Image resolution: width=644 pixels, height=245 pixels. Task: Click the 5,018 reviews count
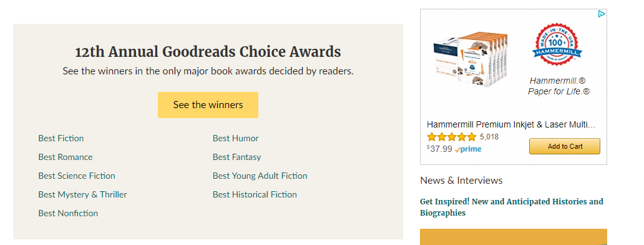coord(489,137)
